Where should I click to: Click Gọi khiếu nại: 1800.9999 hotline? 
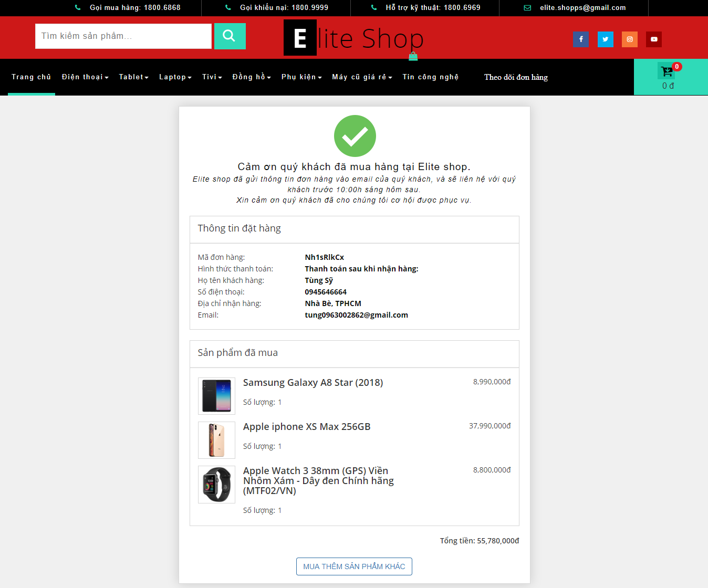284,8
